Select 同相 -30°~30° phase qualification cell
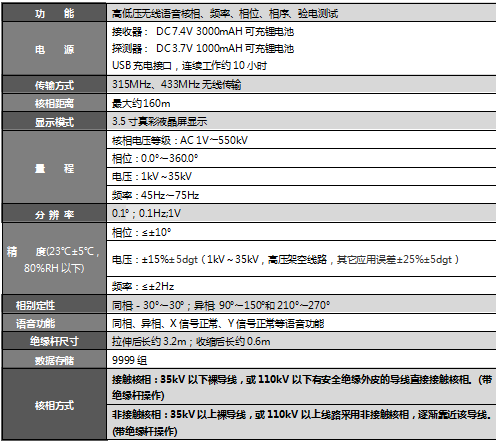 [x=301, y=304]
